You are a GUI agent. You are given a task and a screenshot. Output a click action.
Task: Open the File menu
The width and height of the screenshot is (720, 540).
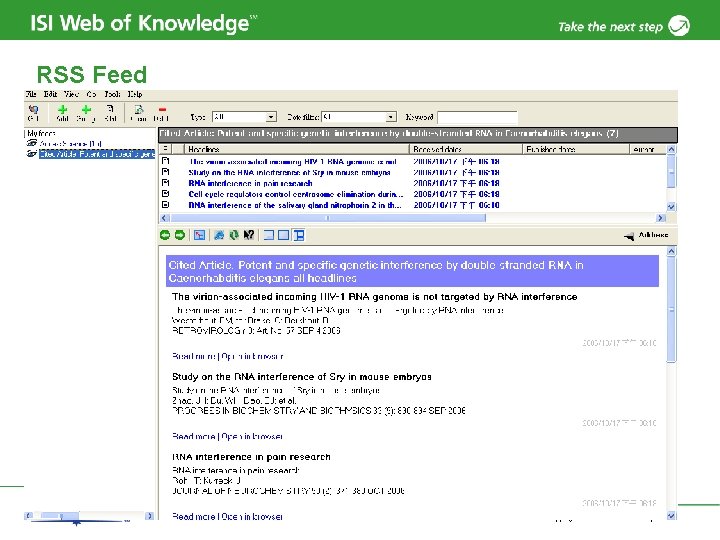(31, 94)
